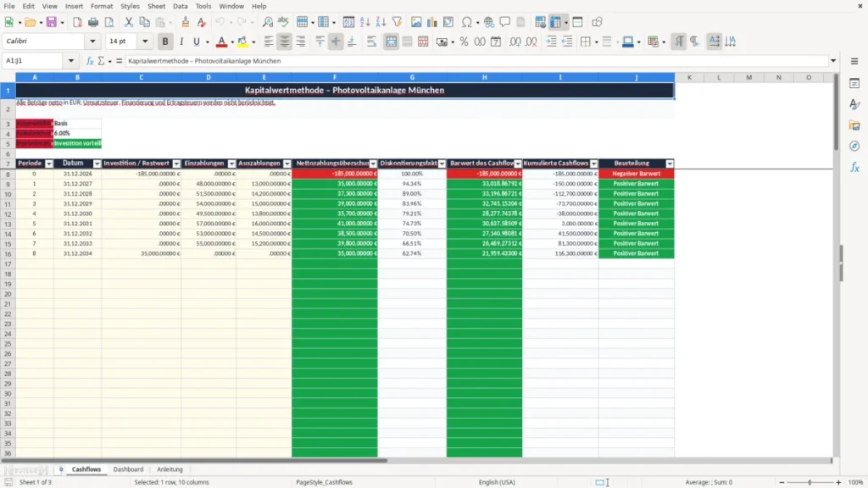The width and height of the screenshot is (868, 488).
Task: Toggle Merge and Center Cells
Action: pyautogui.click(x=391, y=42)
